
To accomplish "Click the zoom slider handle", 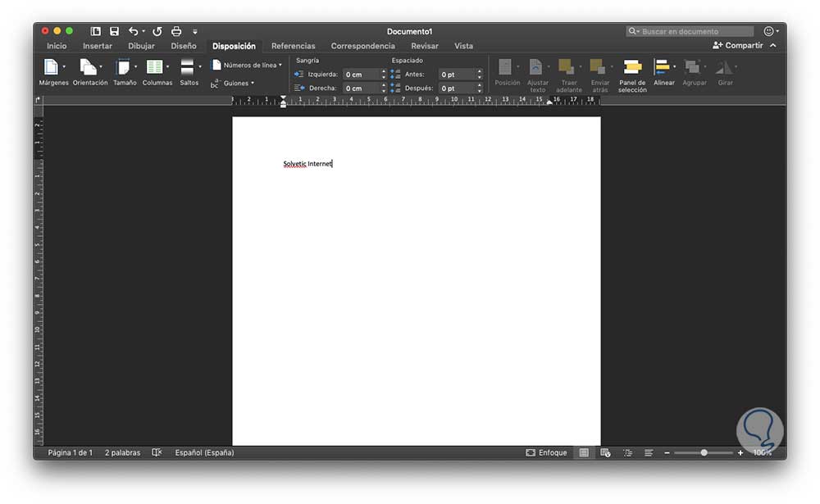I will 704,452.
